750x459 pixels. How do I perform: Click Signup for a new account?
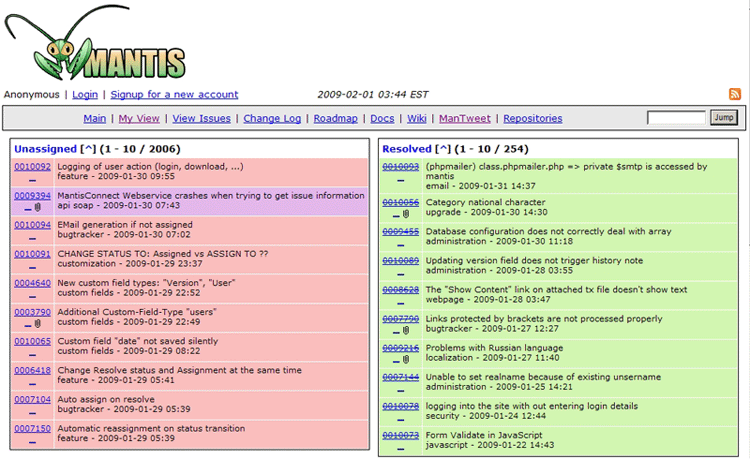[174, 94]
